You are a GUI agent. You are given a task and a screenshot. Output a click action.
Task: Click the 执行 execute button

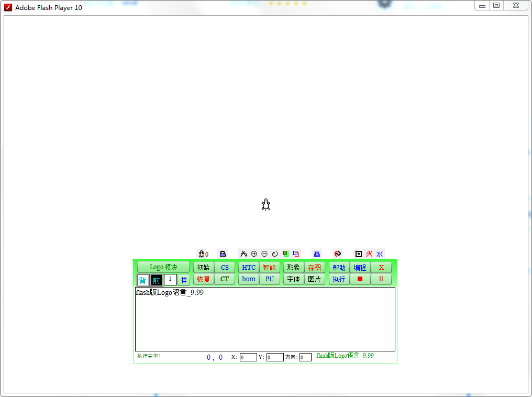[339, 279]
